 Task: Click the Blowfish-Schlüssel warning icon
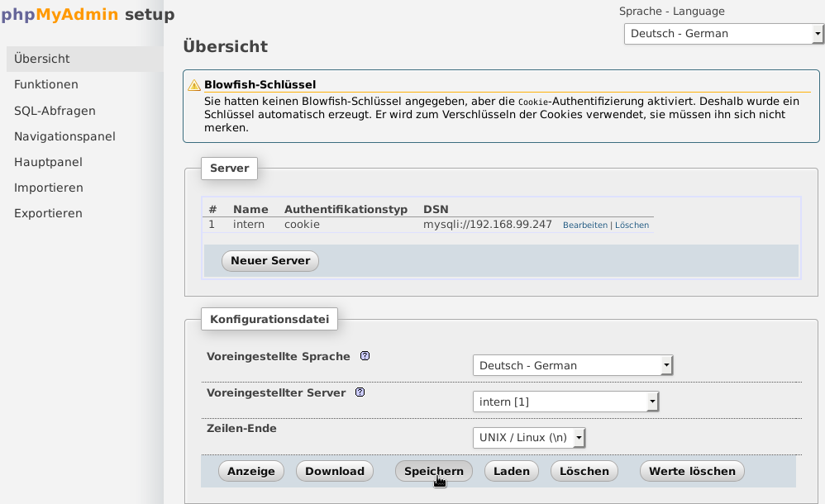point(194,85)
